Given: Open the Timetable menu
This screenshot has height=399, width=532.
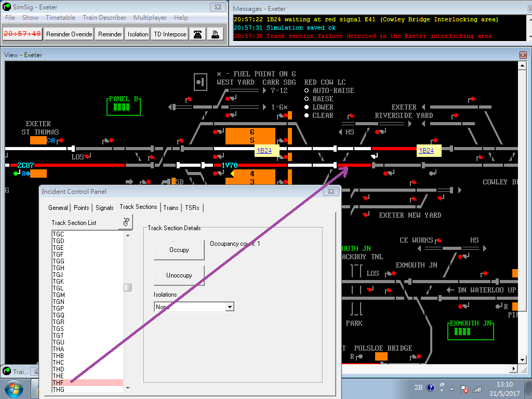Looking at the screenshot, I should point(60,18).
